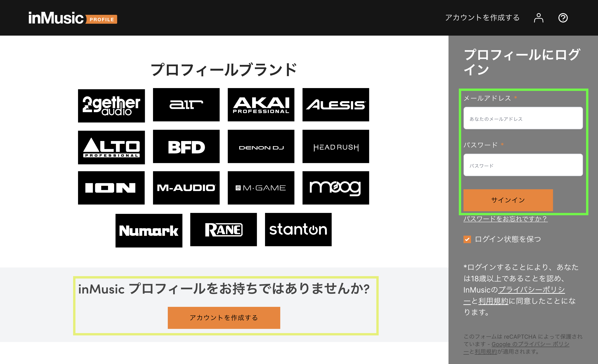The height and width of the screenshot is (364, 598).
Task: Click the メールアドレス input field
Action: [523, 118]
